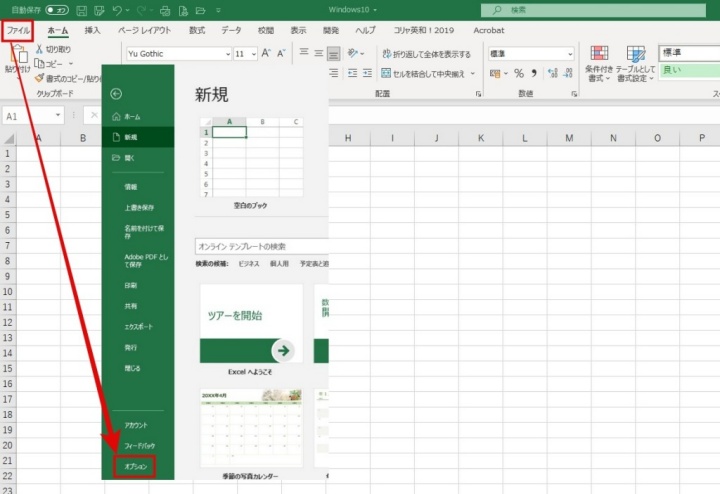Screen dimensions: 720x494
Task: Toggle the bottom align icon
Action: [x=333, y=54]
